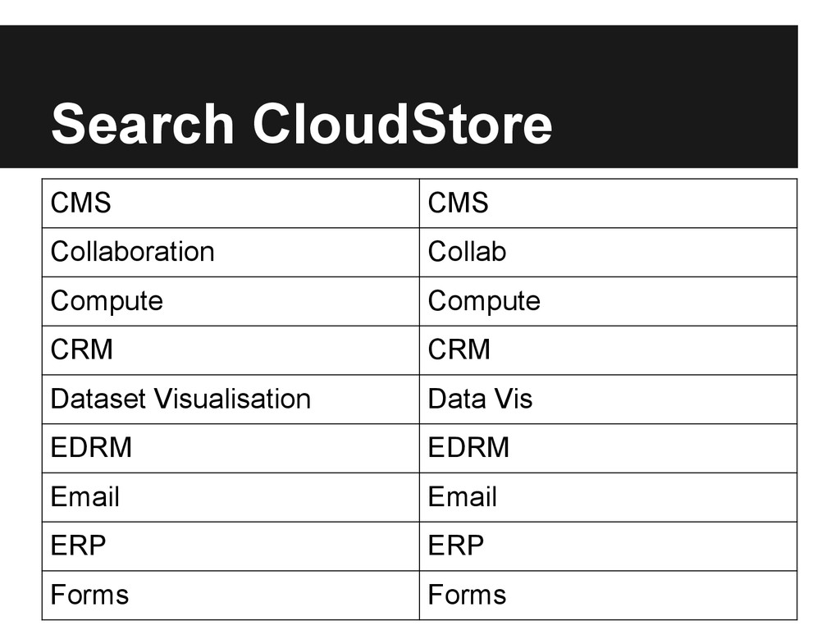Click the right column CMS cell

tap(608, 203)
